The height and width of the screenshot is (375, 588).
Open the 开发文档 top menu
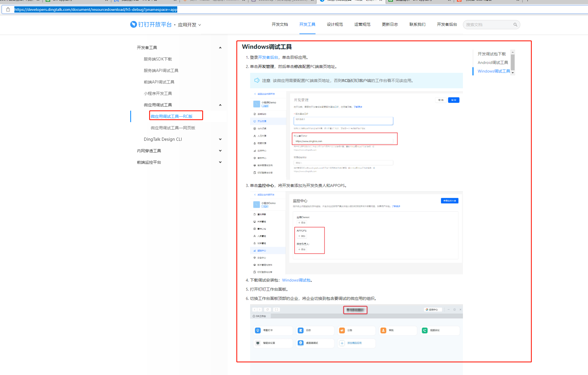point(280,25)
